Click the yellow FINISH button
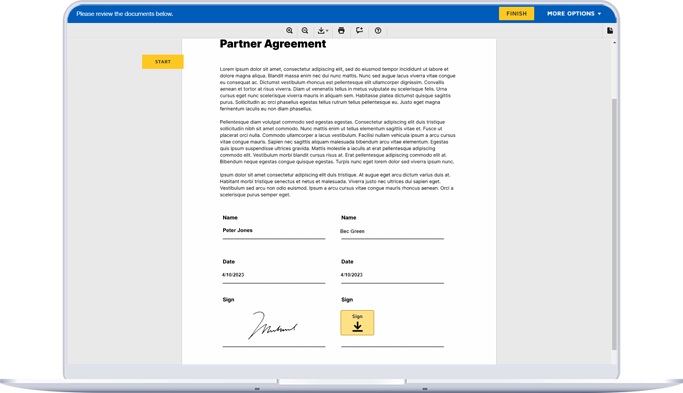683x393 pixels. point(516,14)
